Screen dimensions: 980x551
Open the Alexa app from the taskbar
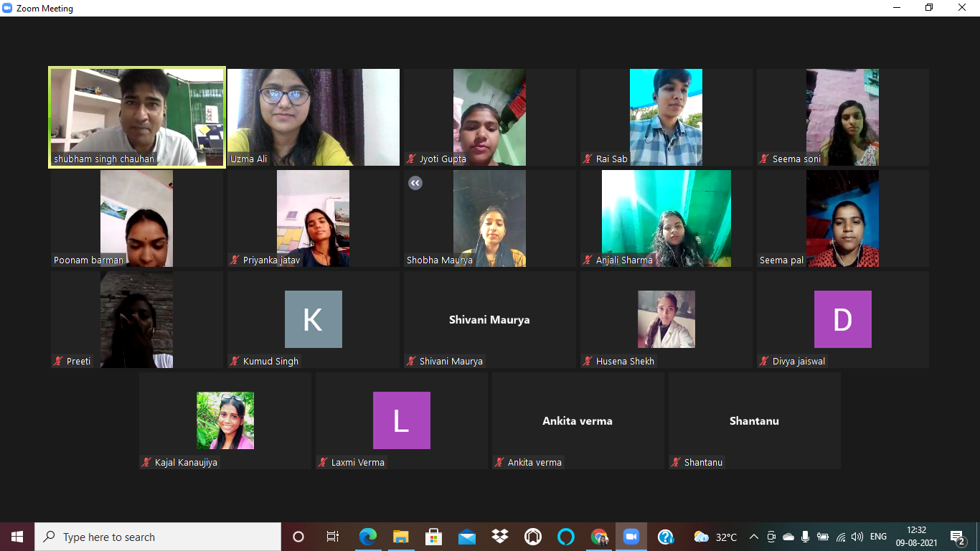click(x=565, y=537)
